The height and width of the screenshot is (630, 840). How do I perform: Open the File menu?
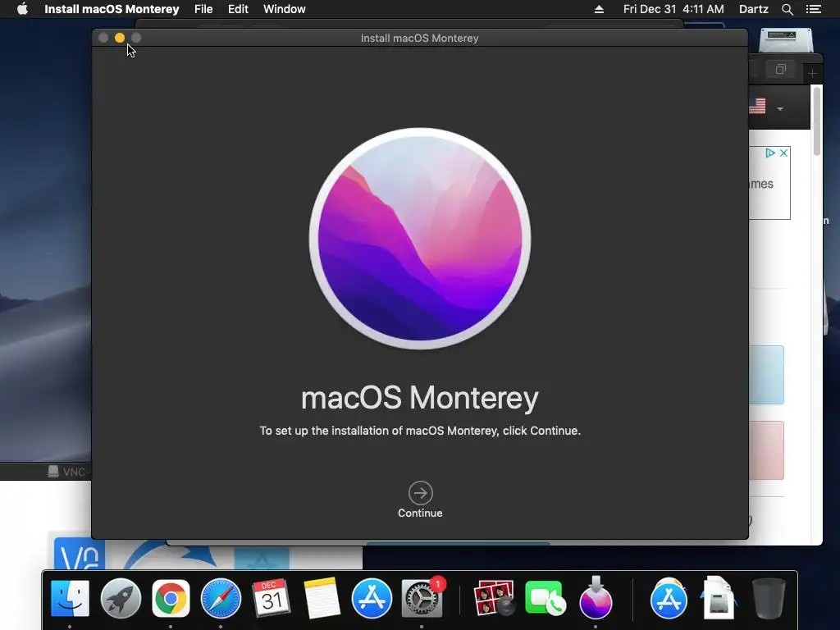click(203, 9)
